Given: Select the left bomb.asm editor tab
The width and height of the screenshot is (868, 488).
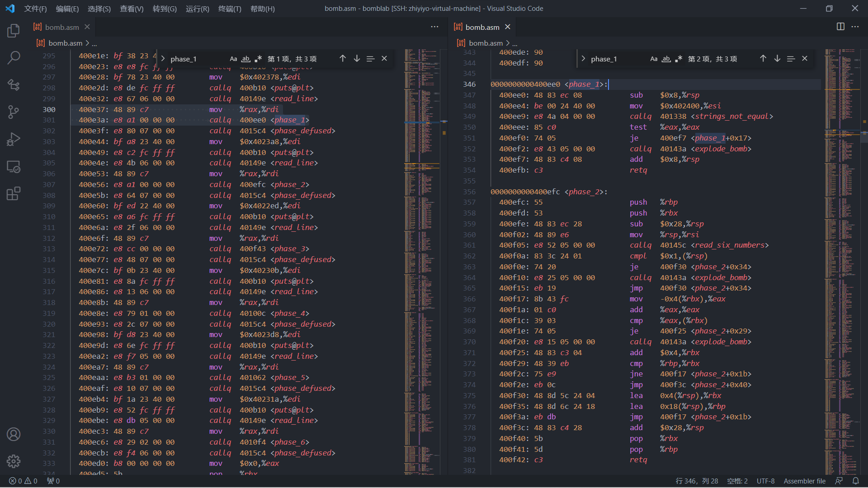Looking at the screenshot, I should [62, 27].
